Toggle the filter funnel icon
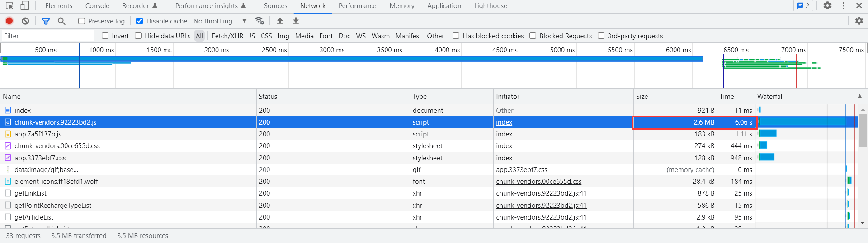The image size is (868, 243). tap(46, 21)
